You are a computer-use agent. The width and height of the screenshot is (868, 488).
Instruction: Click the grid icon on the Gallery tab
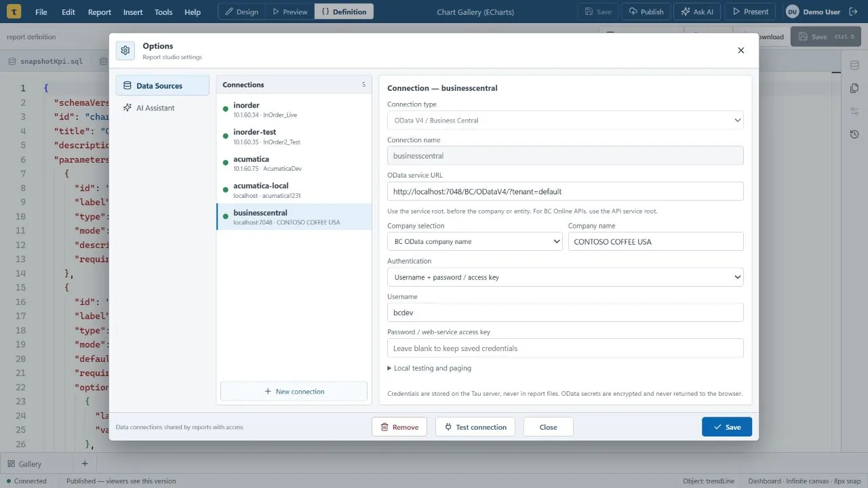click(x=11, y=464)
